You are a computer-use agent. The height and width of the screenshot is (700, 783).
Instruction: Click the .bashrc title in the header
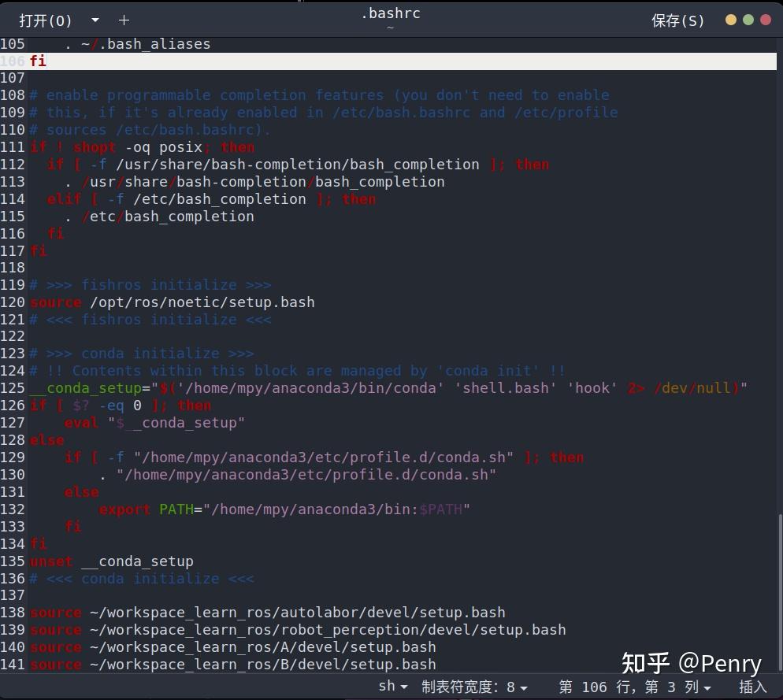(390, 13)
